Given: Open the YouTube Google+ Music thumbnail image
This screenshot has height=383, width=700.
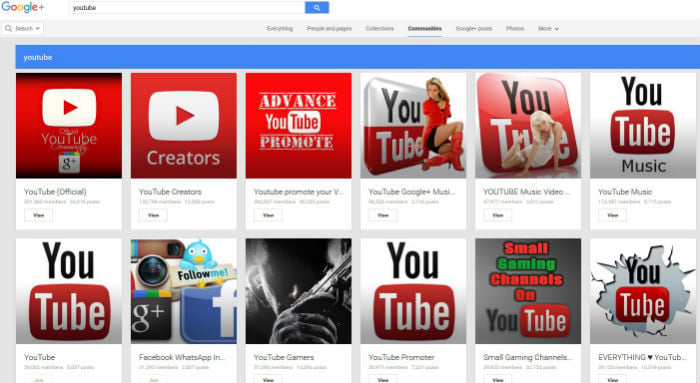Looking at the screenshot, I should click(x=413, y=125).
